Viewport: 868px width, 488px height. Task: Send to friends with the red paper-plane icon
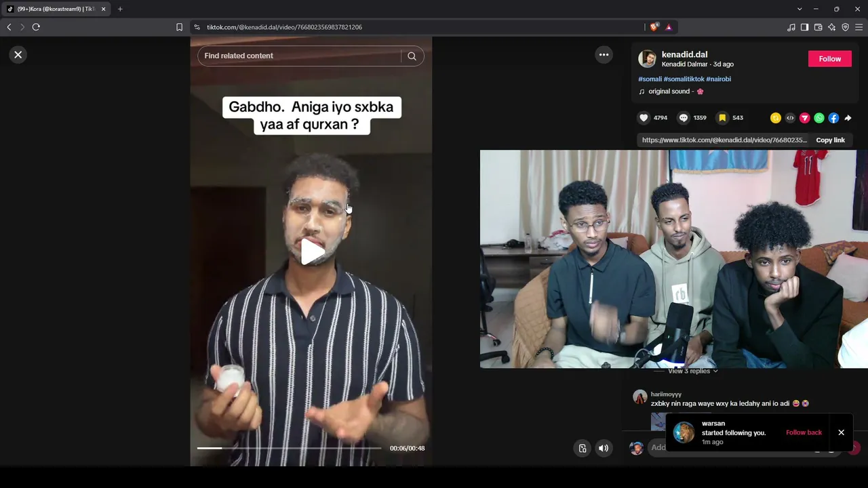point(805,118)
